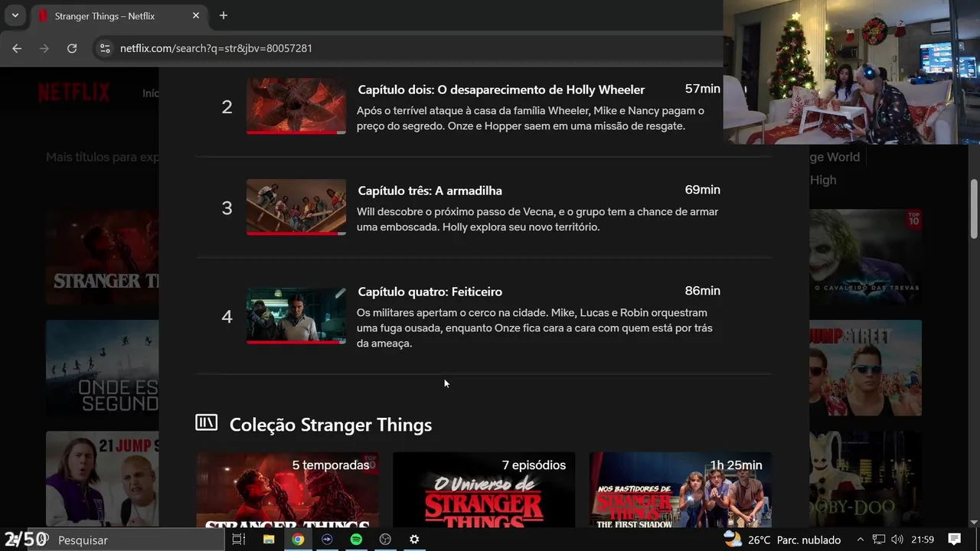Open network icon in system tray
Screen dimensions: 980x551
pyautogui.click(x=879, y=540)
